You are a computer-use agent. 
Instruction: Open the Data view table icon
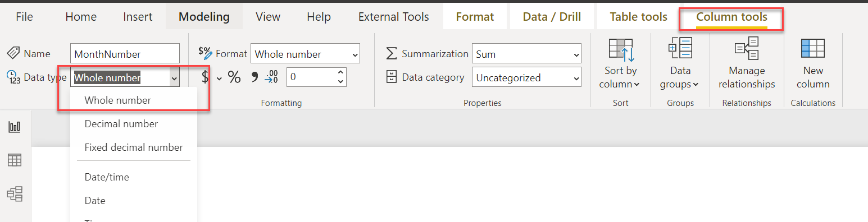point(15,160)
